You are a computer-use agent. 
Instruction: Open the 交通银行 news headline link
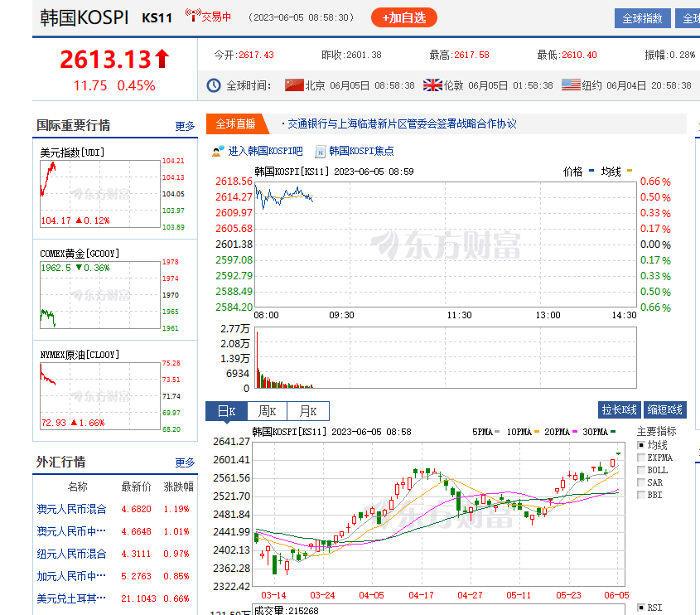pyautogui.click(x=402, y=124)
